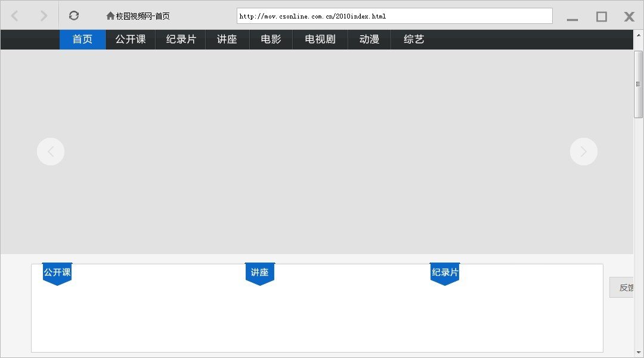Open the 电视剧 navigation tab
The image size is (644, 358).
tap(320, 40)
